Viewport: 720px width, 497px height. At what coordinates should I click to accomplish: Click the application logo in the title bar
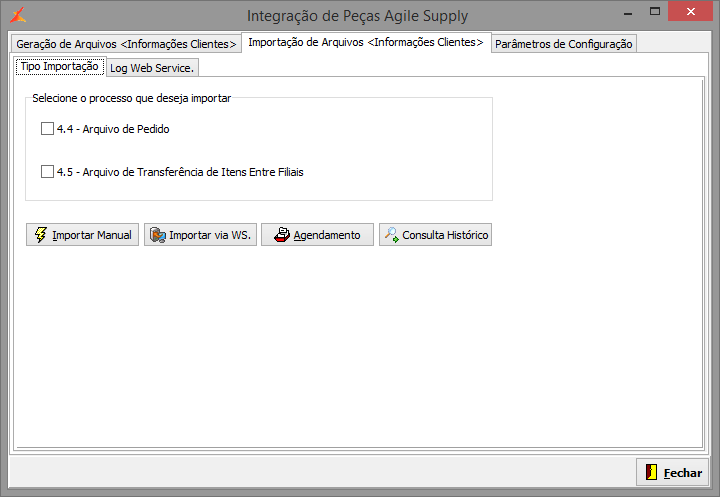18,15
